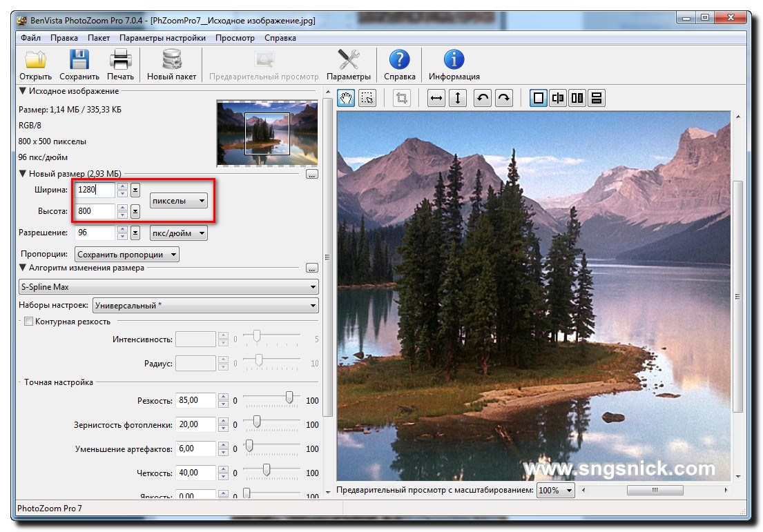
Task: Rotate the image clockwise
Action: point(504,98)
